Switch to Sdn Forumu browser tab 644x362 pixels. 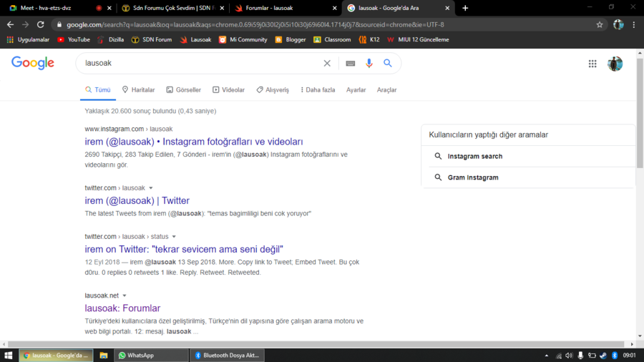coord(172,8)
